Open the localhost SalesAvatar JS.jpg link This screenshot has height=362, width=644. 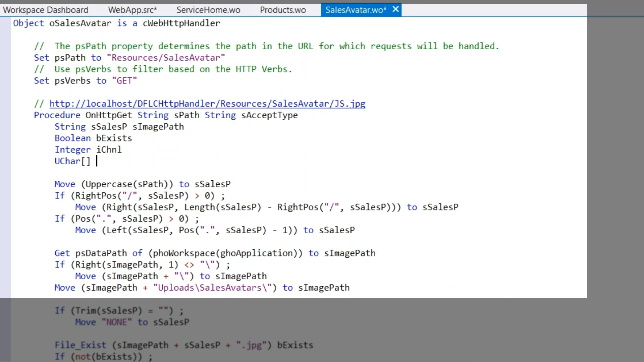click(207, 104)
